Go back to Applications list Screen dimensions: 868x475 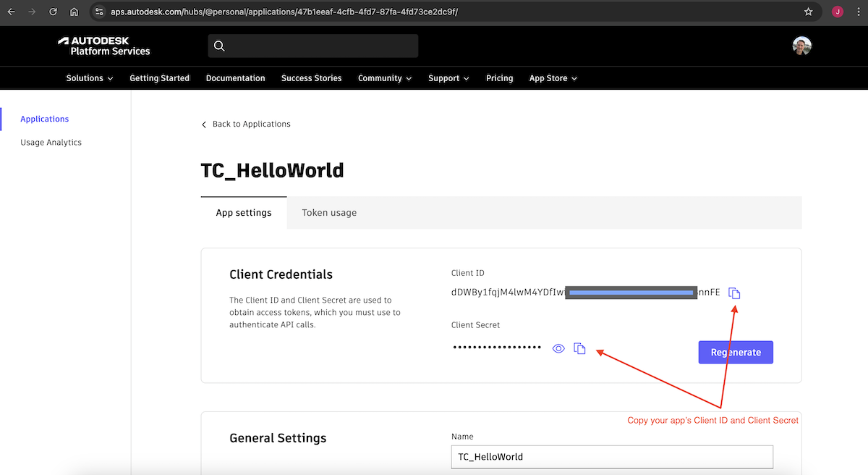point(246,124)
